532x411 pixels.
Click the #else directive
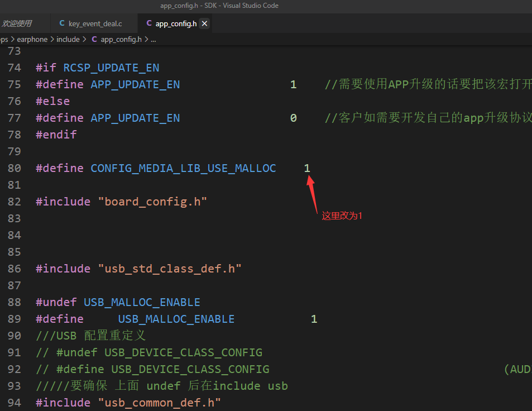(x=53, y=101)
